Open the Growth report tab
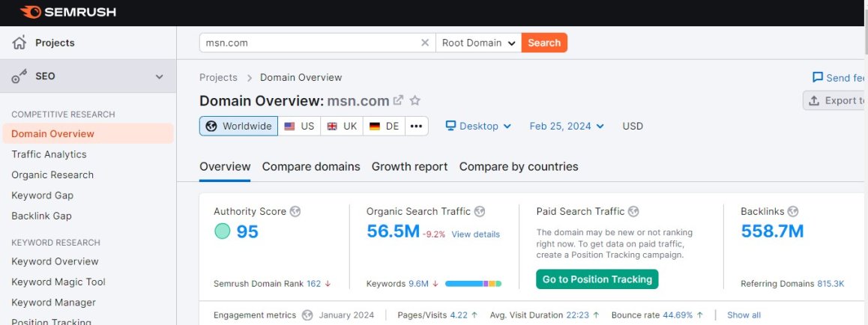This screenshot has height=325, width=868. (410, 166)
